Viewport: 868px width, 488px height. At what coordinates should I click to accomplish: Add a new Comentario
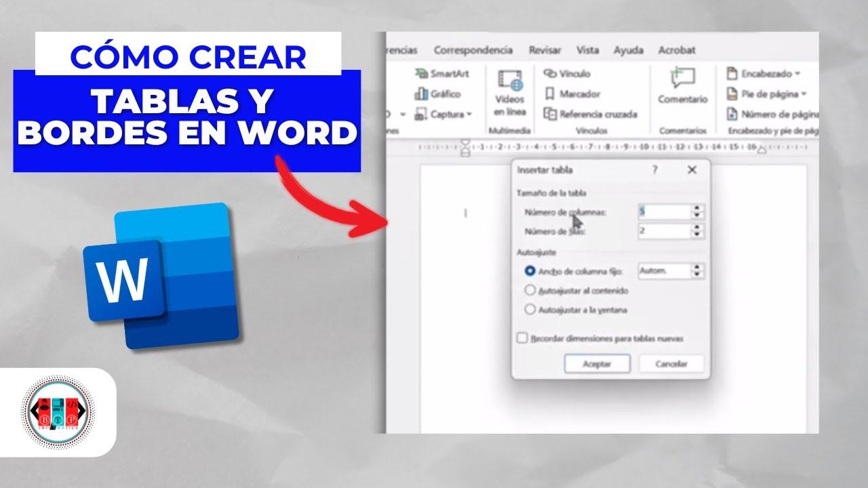click(x=682, y=87)
